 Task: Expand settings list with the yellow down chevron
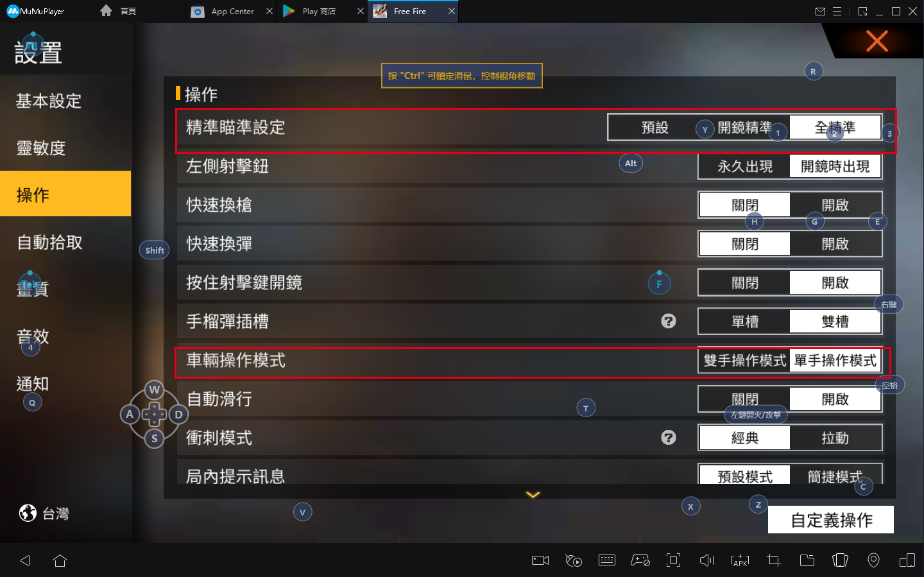tap(533, 494)
